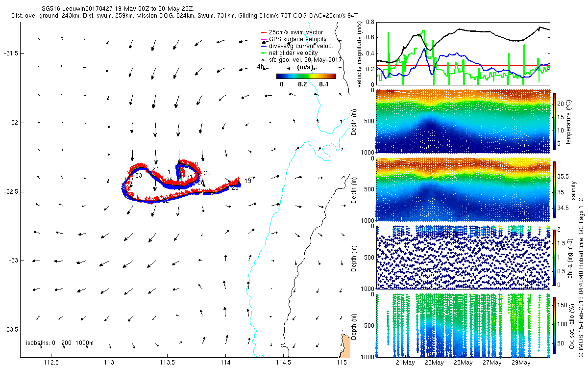Click the salinity colorbar
This screenshot has height=368, width=588.
point(555,189)
